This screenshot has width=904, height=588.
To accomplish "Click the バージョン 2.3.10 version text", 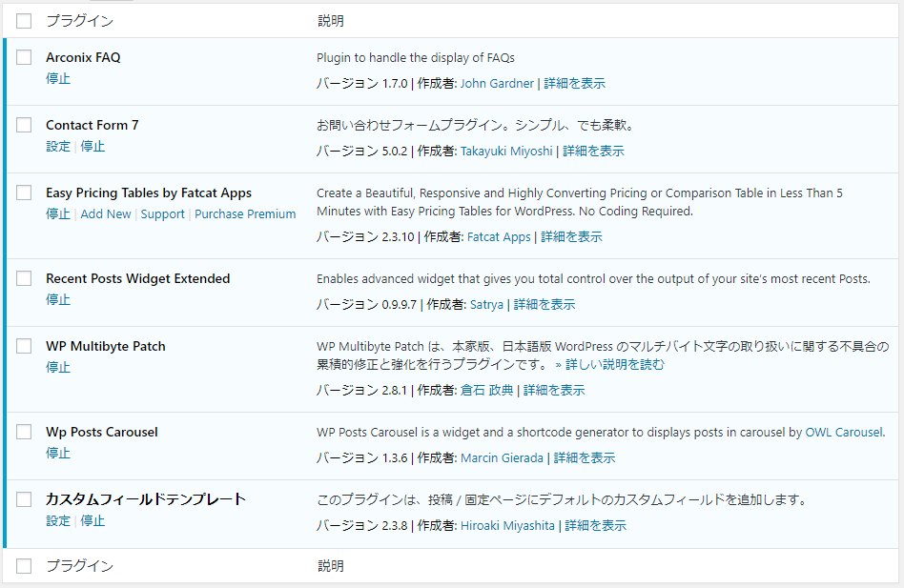I will (365, 236).
